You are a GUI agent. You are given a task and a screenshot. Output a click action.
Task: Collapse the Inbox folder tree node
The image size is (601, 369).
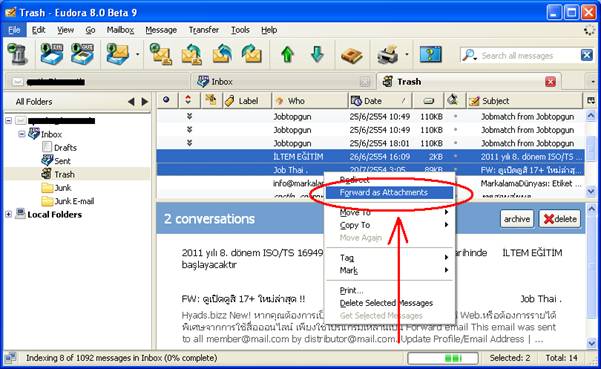click(21, 134)
